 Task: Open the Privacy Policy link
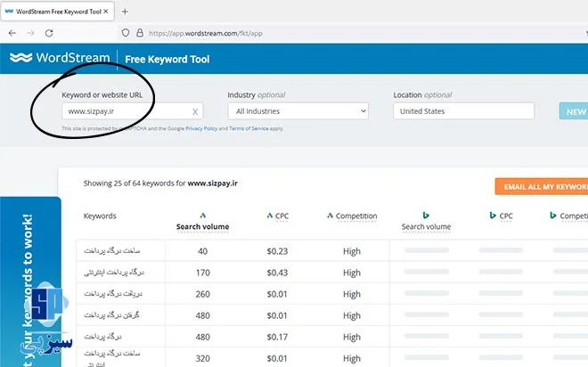click(201, 128)
